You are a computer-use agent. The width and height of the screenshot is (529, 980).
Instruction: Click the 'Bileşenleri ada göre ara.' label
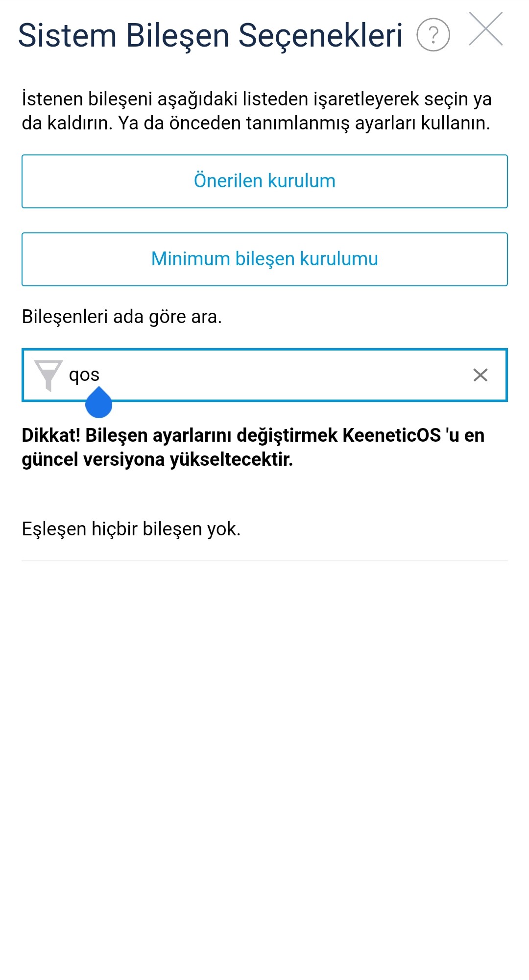[122, 317]
